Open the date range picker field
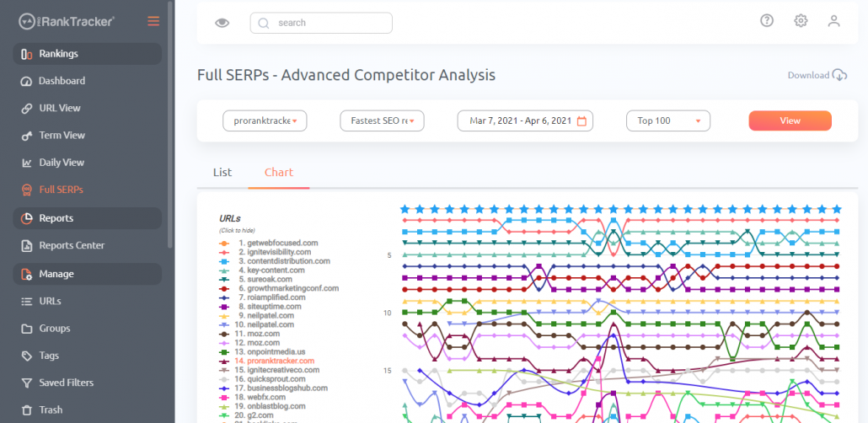 (525, 120)
